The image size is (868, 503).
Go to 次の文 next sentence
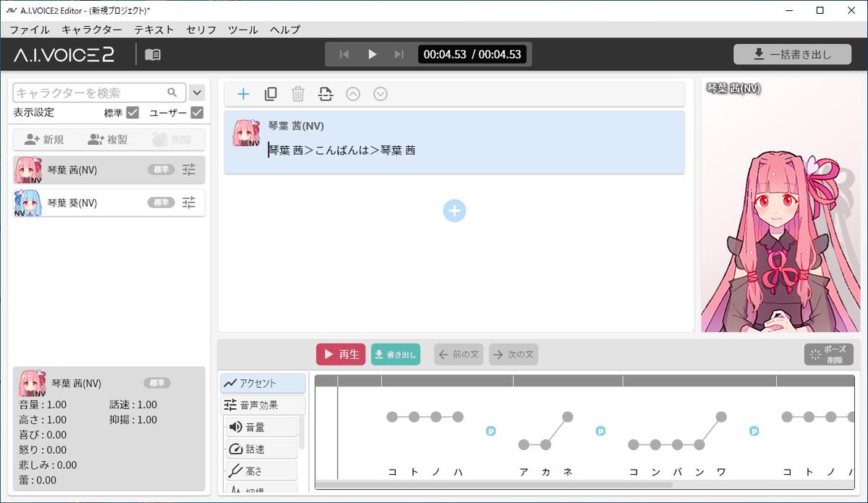pyautogui.click(x=514, y=354)
